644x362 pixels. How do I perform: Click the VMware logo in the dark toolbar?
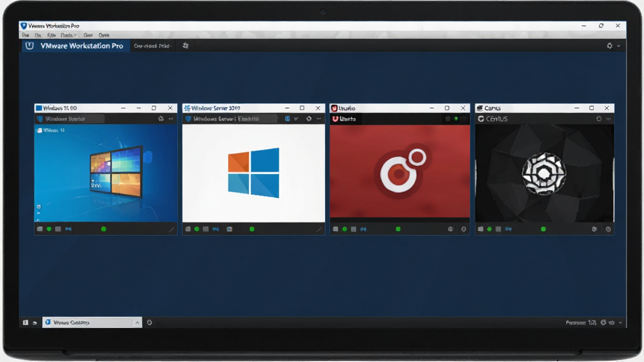pyautogui.click(x=30, y=45)
